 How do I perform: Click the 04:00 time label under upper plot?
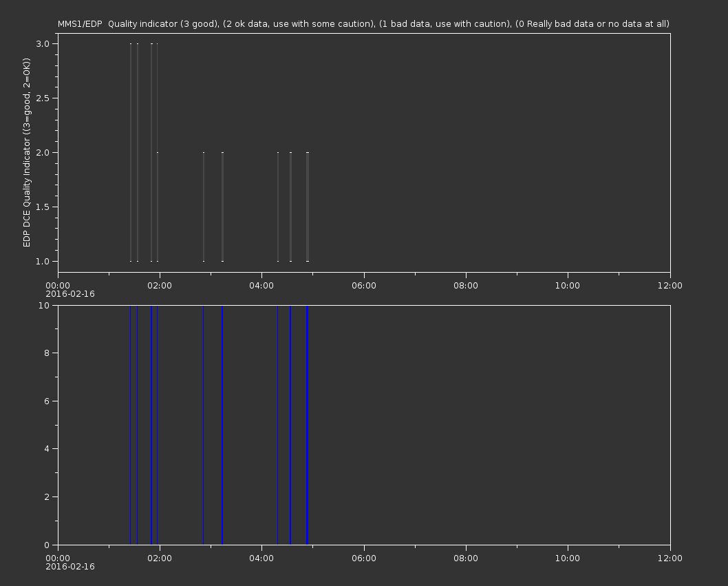(x=262, y=285)
